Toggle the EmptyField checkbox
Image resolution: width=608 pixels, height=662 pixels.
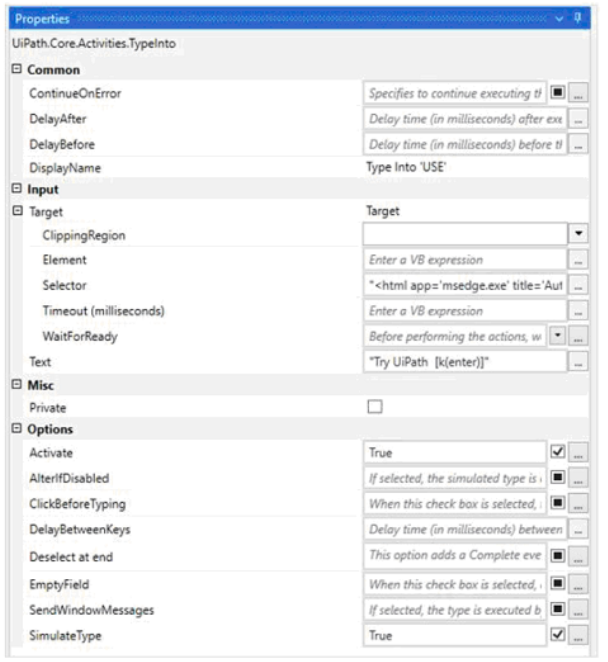pyautogui.click(x=558, y=583)
